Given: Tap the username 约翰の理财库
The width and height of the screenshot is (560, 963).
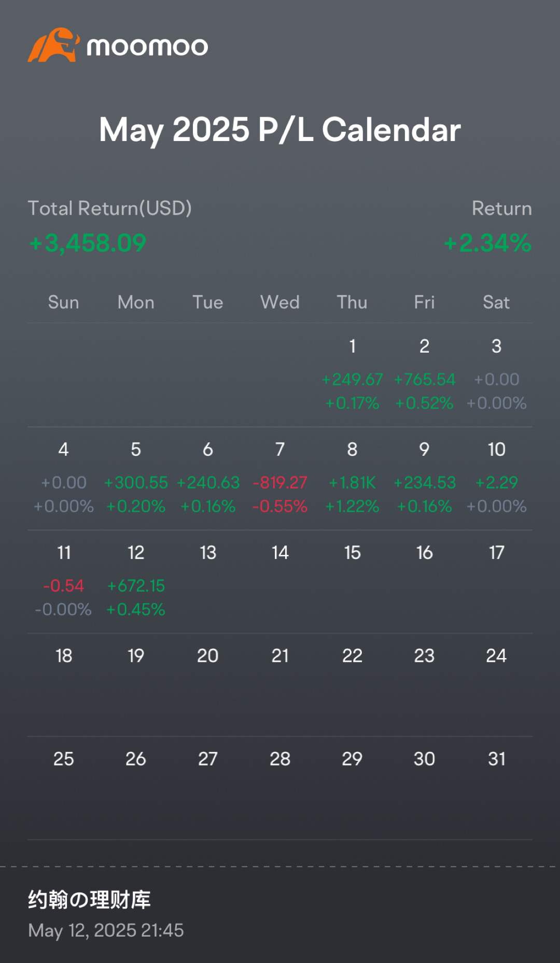Looking at the screenshot, I should [89, 900].
